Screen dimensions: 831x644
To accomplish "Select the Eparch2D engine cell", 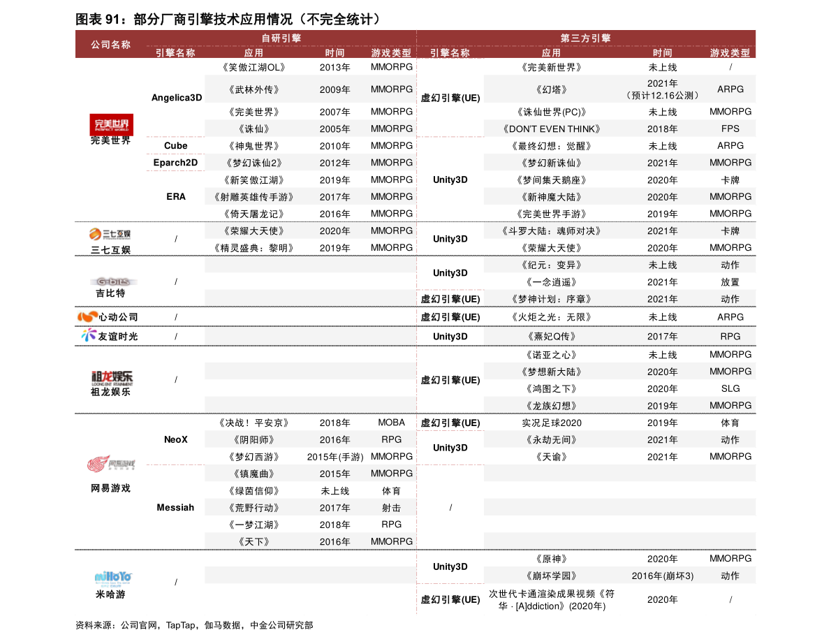I will pyautogui.click(x=175, y=163).
